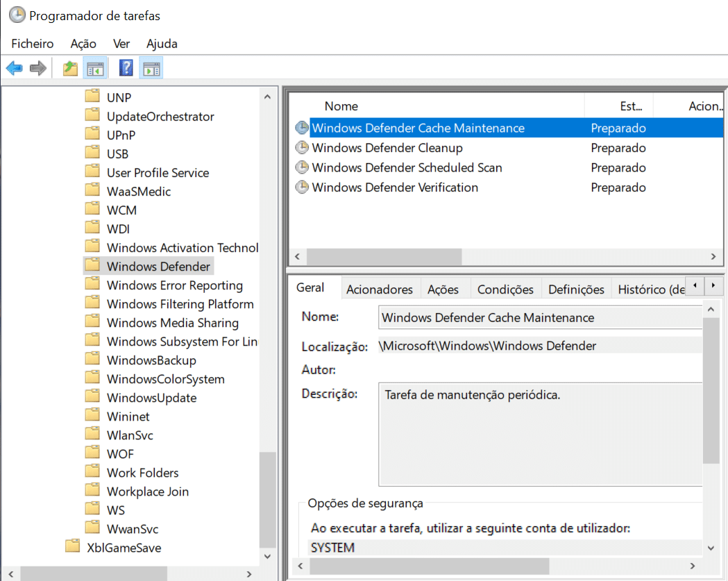This screenshot has height=581, width=728.
Task: Toggle the action pane toolbar icon
Action: click(151, 68)
